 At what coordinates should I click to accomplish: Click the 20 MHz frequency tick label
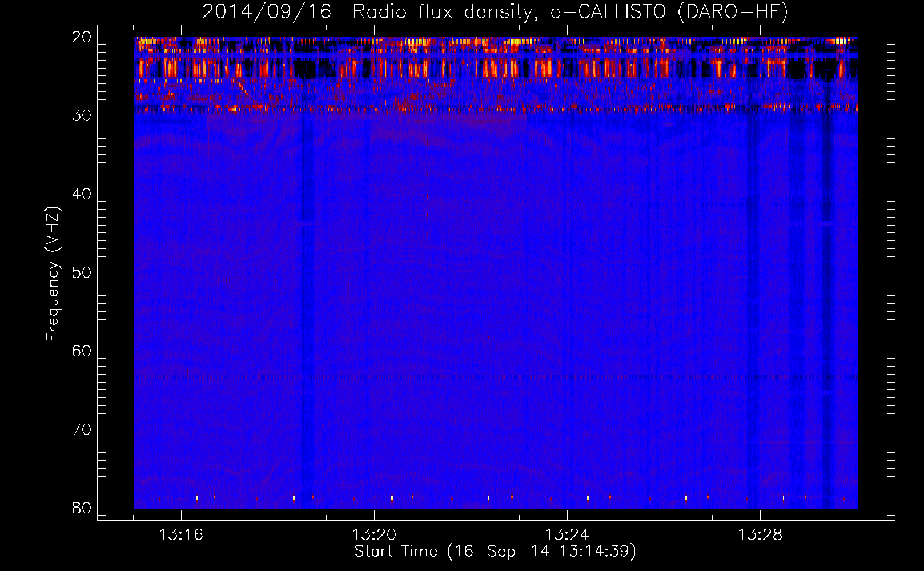point(82,37)
